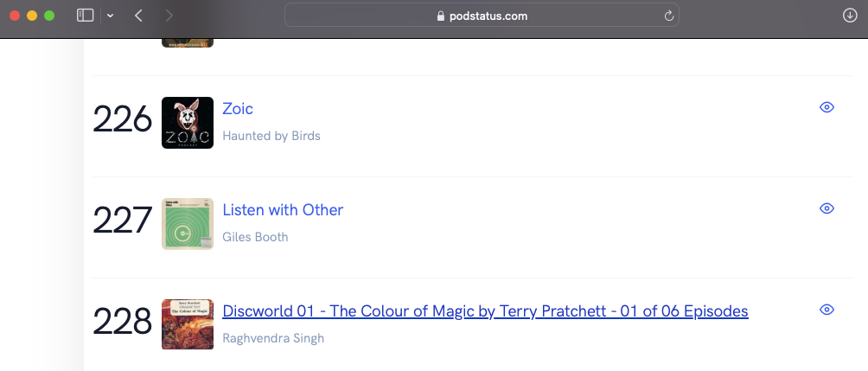The height and width of the screenshot is (371, 868).
Task: Toggle the Safari sidebar icon
Action: click(85, 16)
